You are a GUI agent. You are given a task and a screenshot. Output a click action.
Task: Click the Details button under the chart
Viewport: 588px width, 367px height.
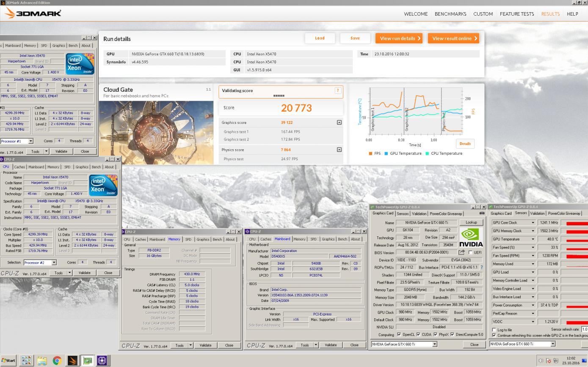465,144
